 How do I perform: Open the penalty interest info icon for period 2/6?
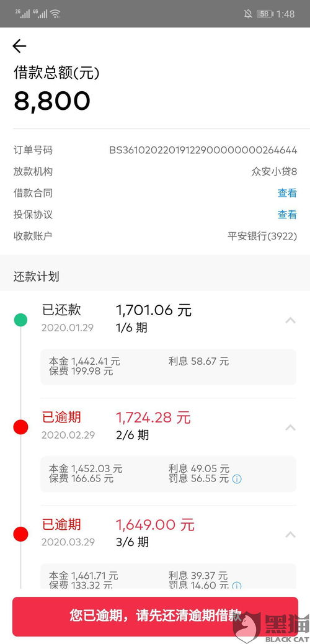237,479
